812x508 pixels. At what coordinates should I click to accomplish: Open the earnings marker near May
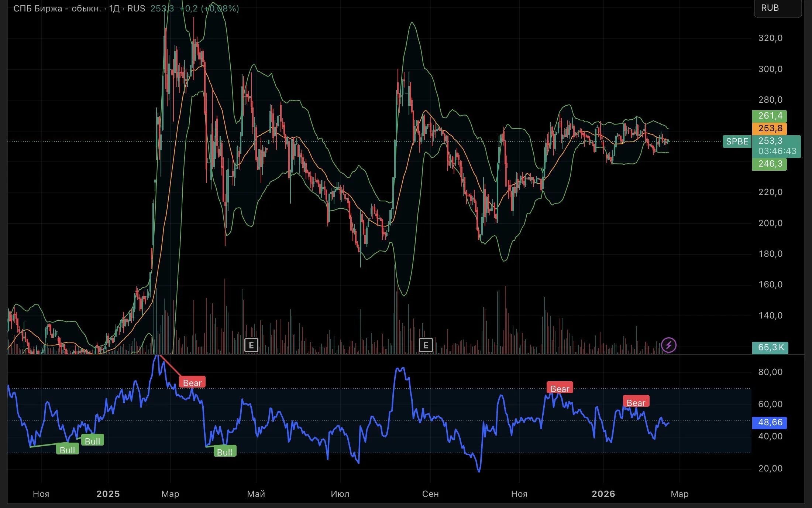[x=251, y=345]
